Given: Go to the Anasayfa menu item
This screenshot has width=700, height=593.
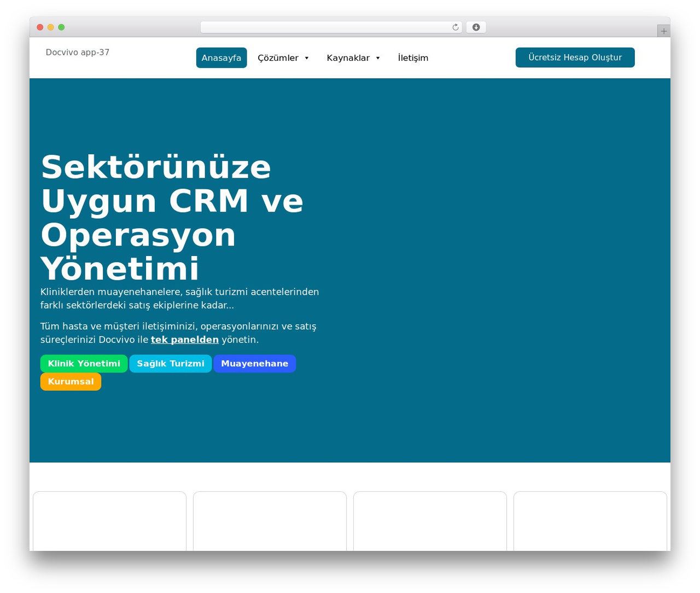Looking at the screenshot, I should [x=221, y=58].
